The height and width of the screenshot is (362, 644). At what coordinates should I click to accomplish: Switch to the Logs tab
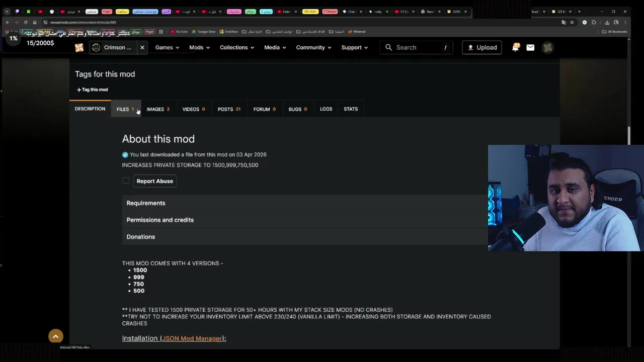point(326,109)
